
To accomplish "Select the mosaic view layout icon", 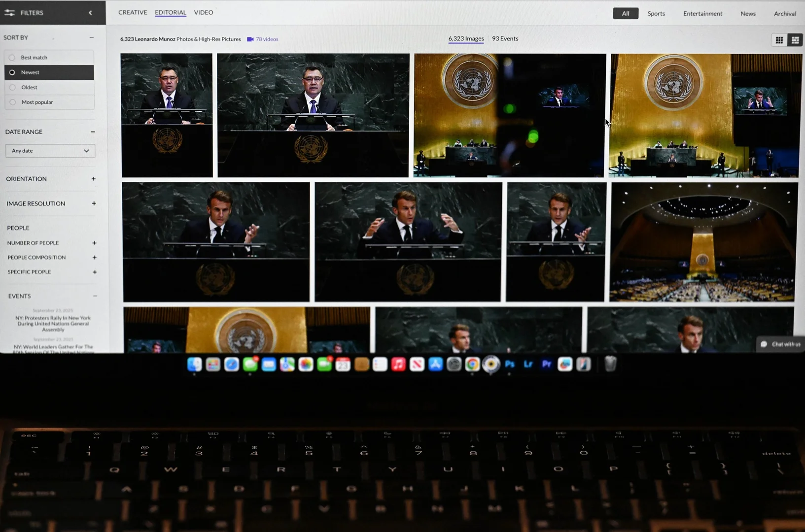I will tap(795, 40).
